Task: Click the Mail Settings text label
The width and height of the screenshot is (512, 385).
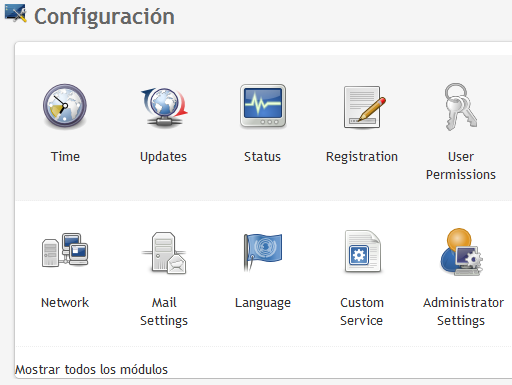Action: click(x=164, y=312)
